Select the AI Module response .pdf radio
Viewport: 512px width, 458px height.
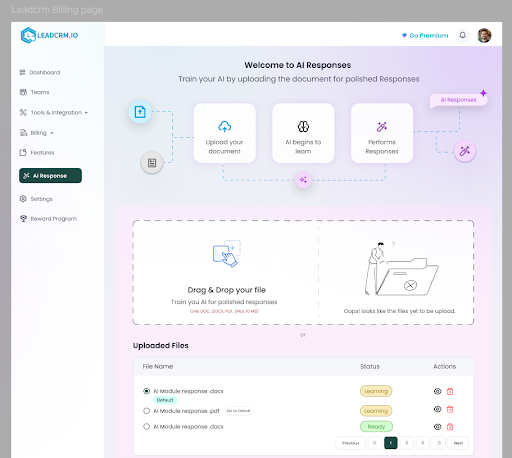tap(146, 411)
